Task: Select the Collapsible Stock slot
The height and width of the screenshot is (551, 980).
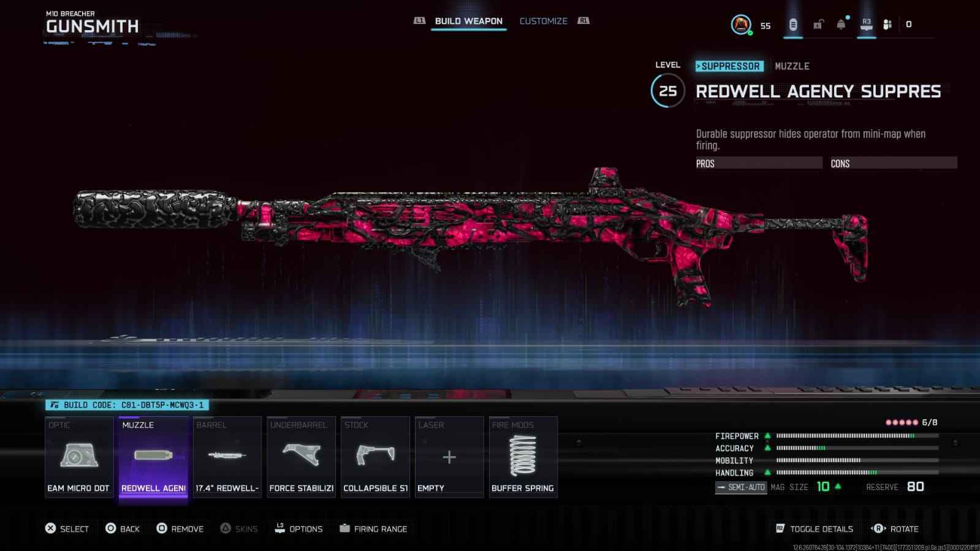Action: pos(375,457)
